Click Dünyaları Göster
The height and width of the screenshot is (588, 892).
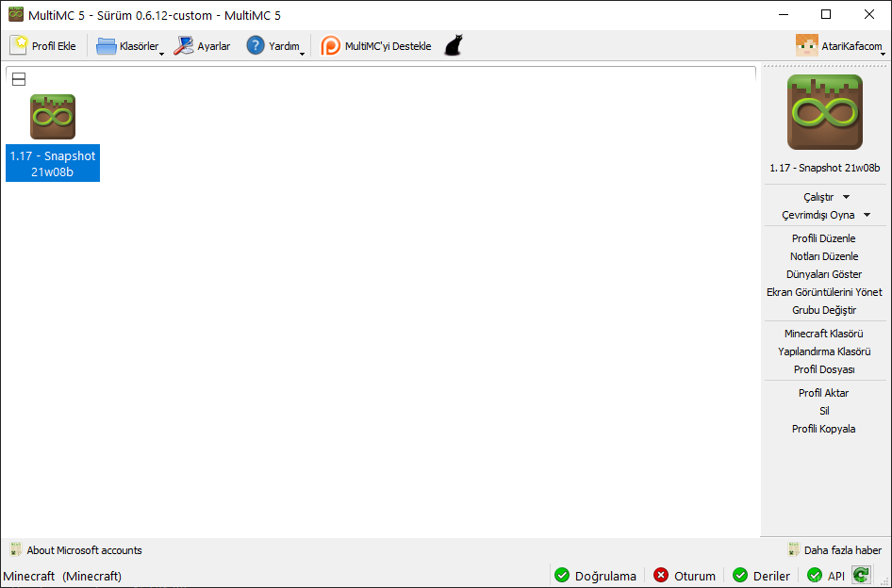point(824,274)
